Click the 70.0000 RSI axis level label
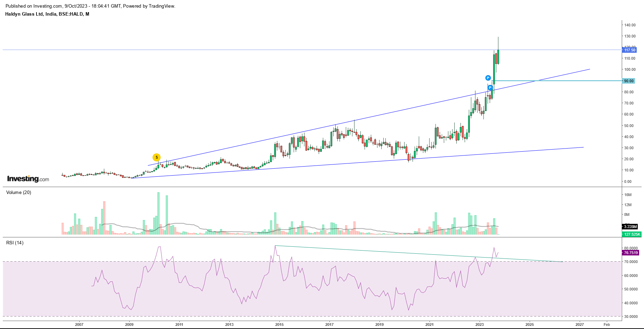The image size is (644, 329). pyautogui.click(x=630, y=262)
